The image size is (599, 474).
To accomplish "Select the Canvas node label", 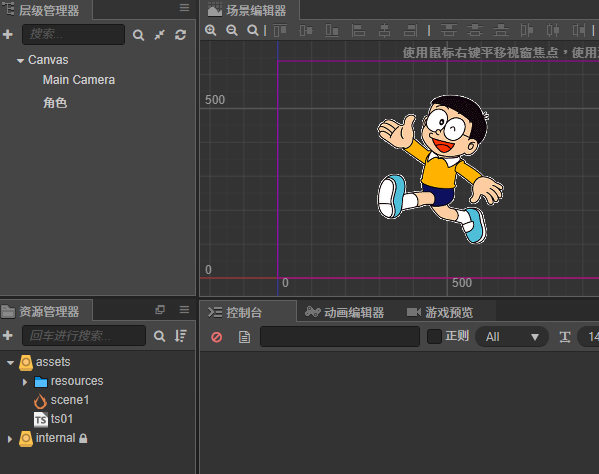I will (x=48, y=60).
